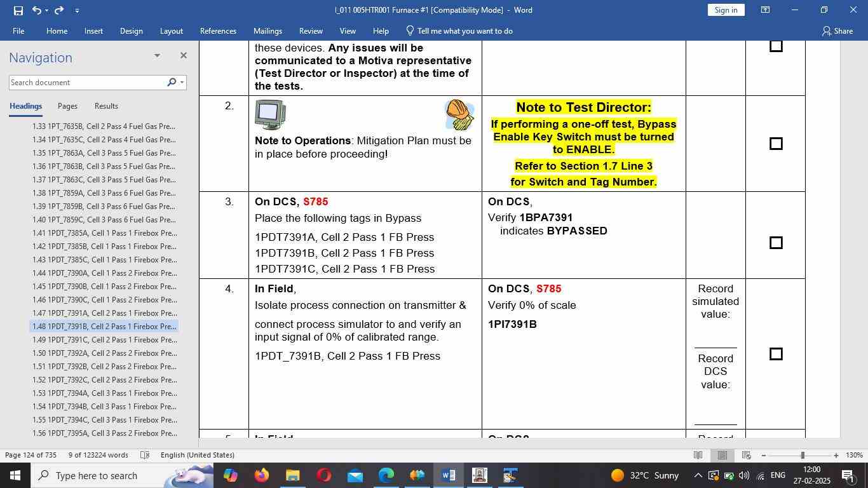Click the taskbar search box
The width and height of the screenshot is (868, 488).
123,475
